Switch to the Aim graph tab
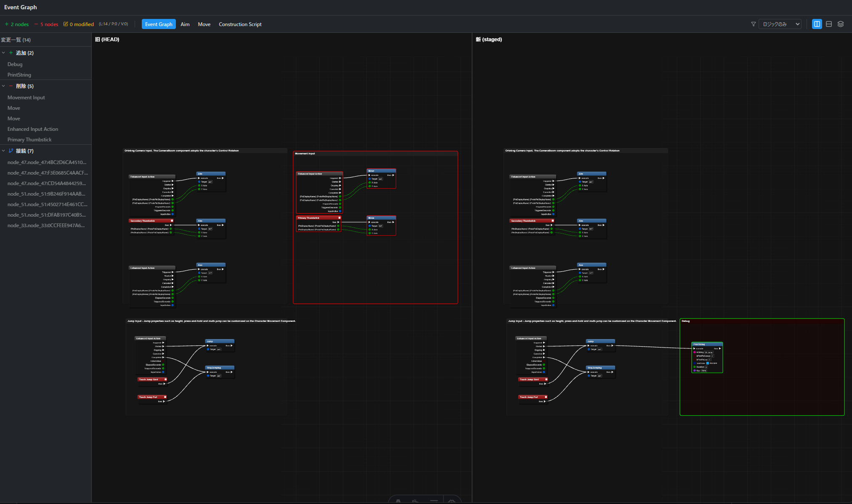This screenshot has width=852, height=504. click(x=185, y=24)
